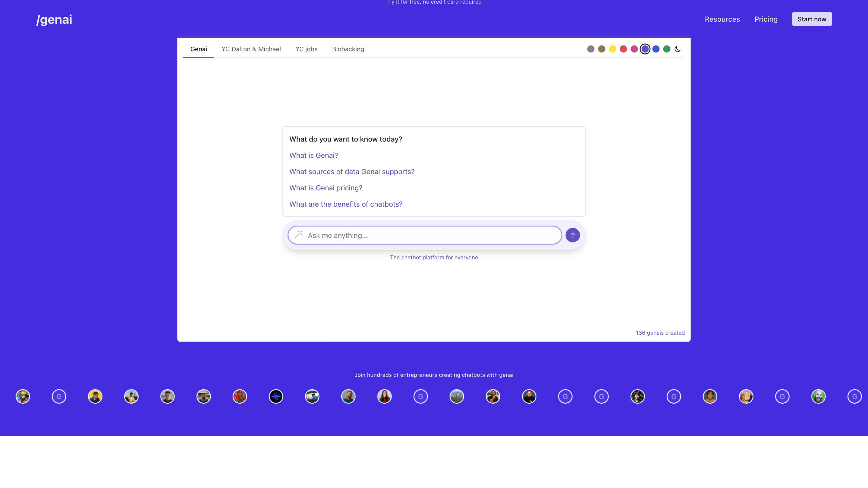Image resolution: width=868 pixels, height=488 pixels.
Task: Choose the yellow theme color dot
Action: [613, 49]
